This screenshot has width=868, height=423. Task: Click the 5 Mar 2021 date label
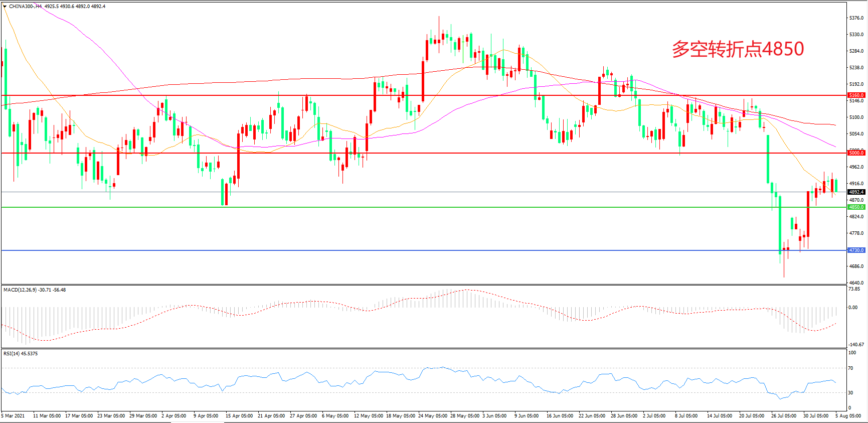pos(13,416)
